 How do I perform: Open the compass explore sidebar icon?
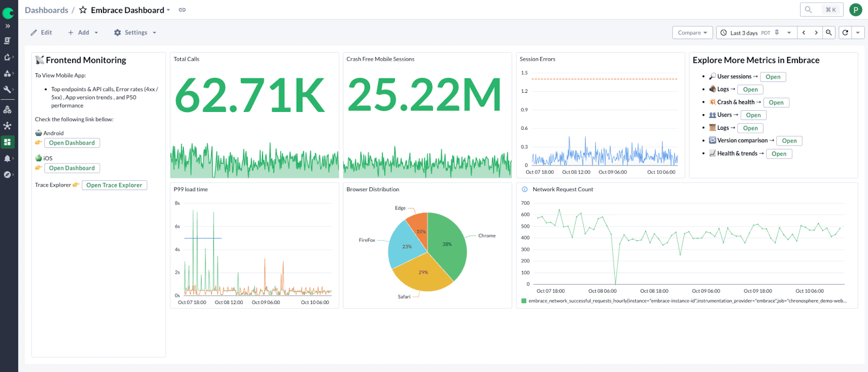click(8, 175)
